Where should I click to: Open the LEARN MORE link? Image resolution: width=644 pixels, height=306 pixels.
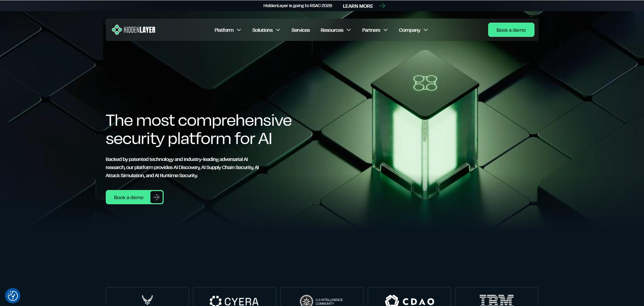point(358,6)
